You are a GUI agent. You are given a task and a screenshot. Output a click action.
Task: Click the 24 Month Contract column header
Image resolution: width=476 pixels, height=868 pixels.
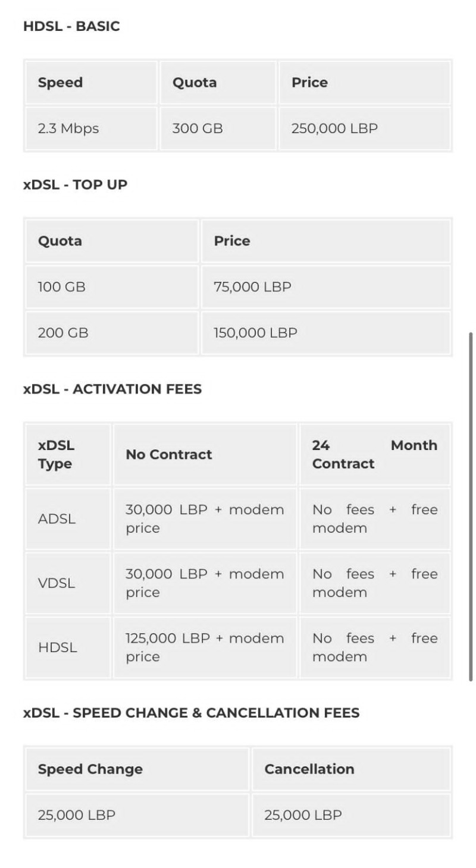pyautogui.click(x=375, y=454)
